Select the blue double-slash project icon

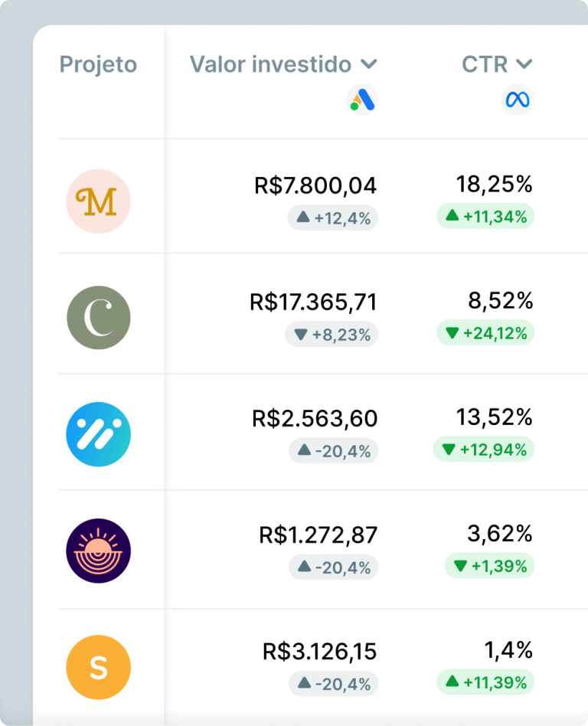tap(99, 434)
